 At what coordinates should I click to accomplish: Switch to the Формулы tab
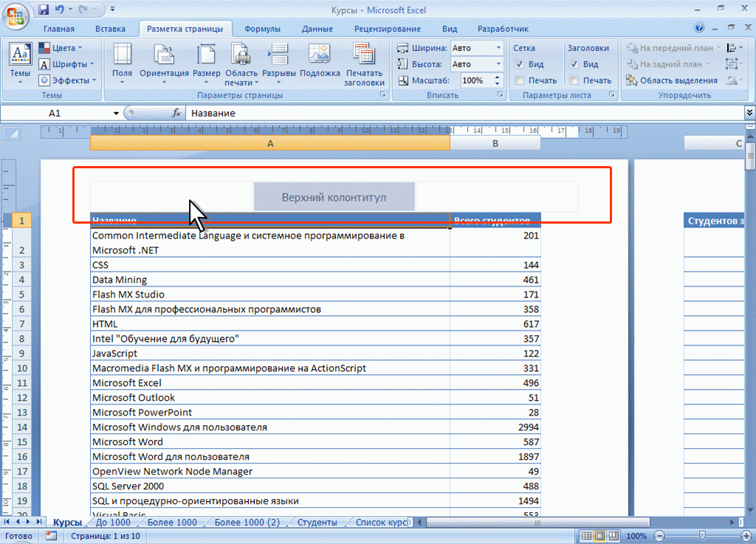pos(262,29)
